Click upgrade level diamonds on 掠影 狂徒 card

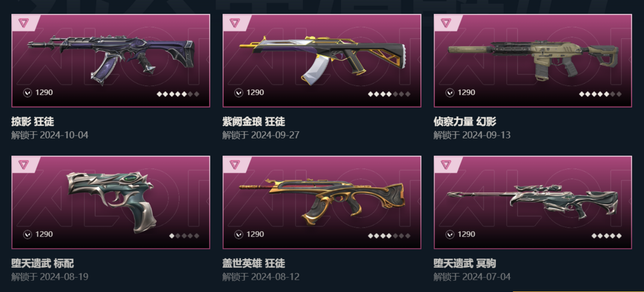click(x=178, y=94)
